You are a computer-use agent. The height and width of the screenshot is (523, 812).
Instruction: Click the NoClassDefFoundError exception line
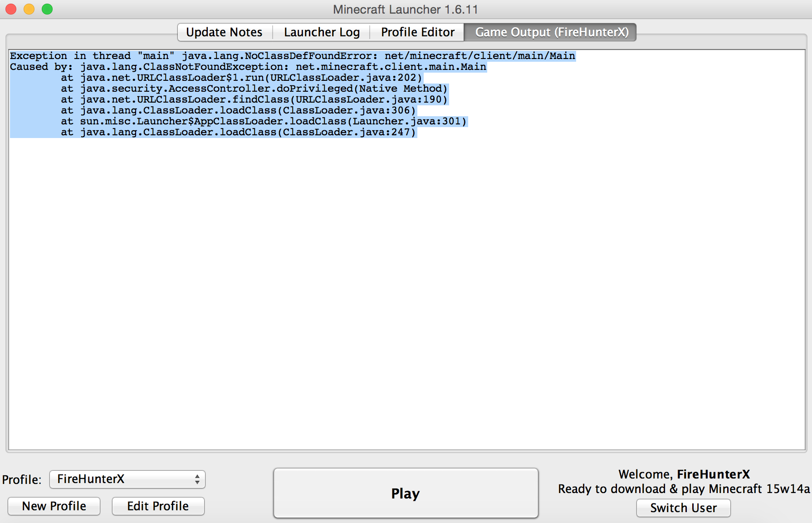[293, 56]
